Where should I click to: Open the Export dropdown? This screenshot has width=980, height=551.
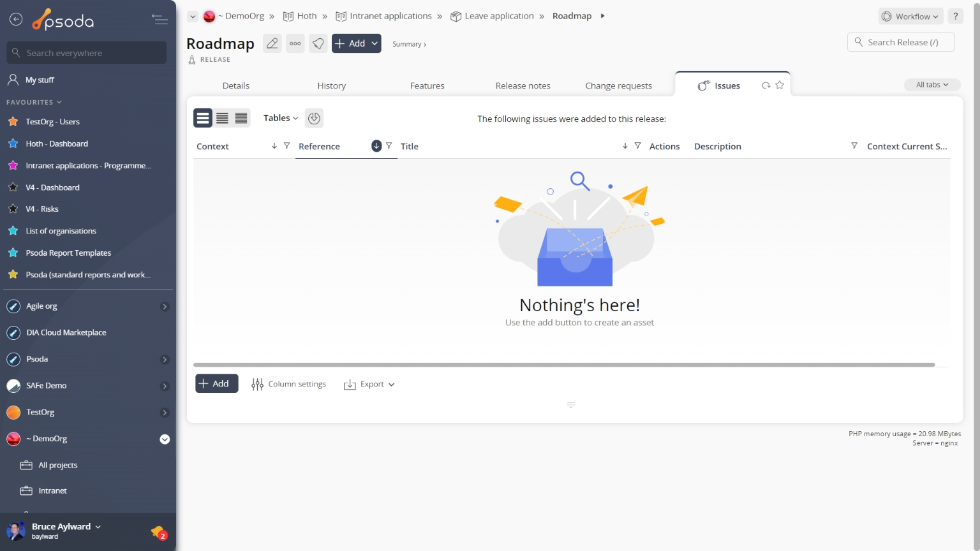[369, 385]
